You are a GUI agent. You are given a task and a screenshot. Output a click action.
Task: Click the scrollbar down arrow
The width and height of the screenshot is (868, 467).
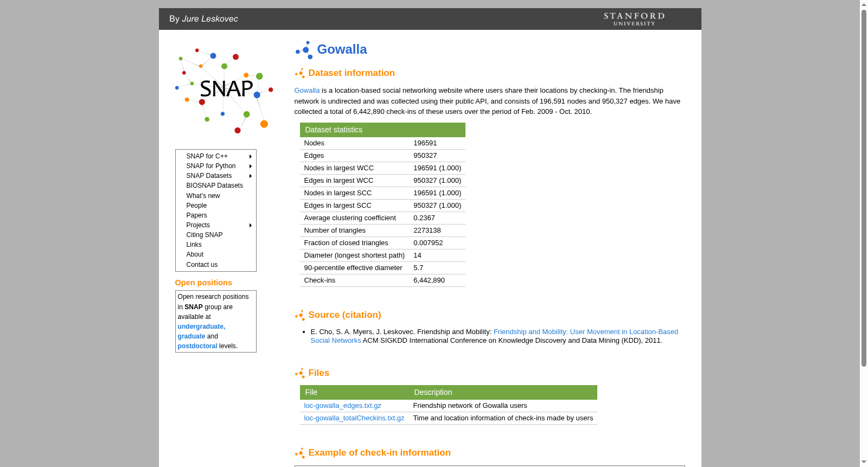click(x=864, y=463)
